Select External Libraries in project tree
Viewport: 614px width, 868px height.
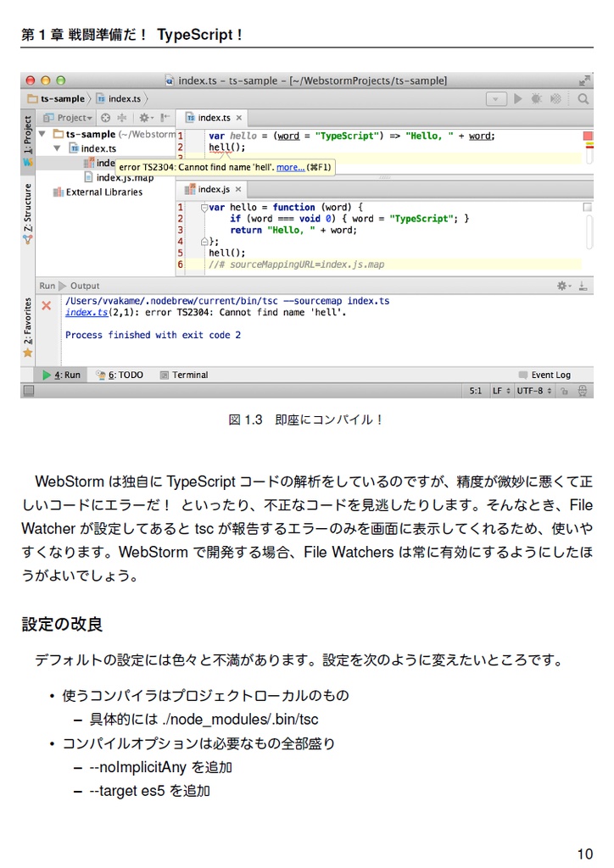pos(98,192)
